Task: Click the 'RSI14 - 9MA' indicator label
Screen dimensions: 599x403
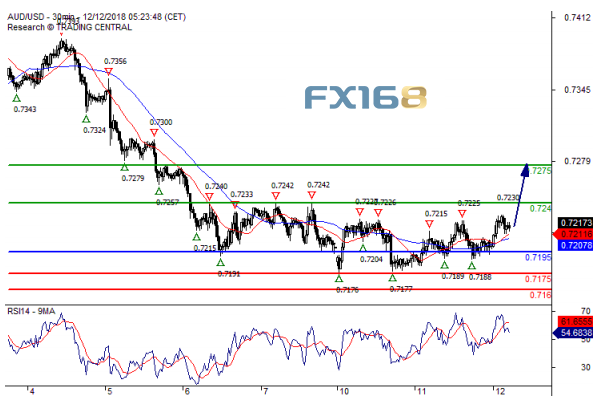Action: [x=31, y=312]
